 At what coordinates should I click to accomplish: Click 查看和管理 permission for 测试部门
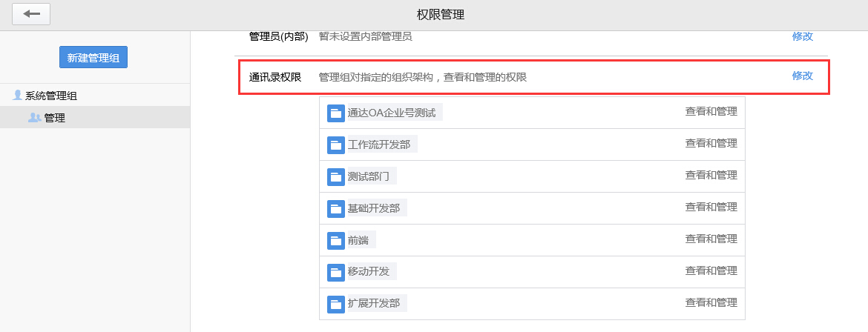711,176
